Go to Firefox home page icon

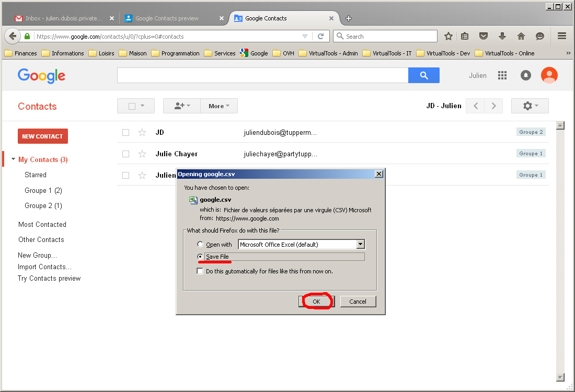[521, 36]
